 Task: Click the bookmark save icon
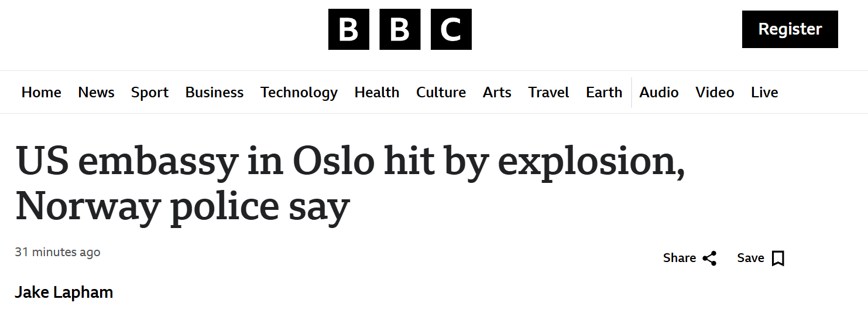[778, 259]
